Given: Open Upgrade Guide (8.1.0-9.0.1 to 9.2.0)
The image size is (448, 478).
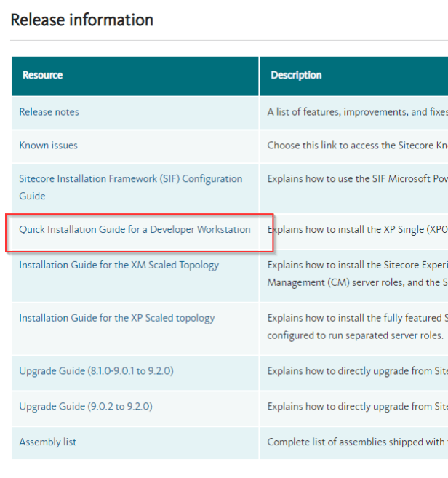Looking at the screenshot, I should pyautogui.click(x=96, y=372).
